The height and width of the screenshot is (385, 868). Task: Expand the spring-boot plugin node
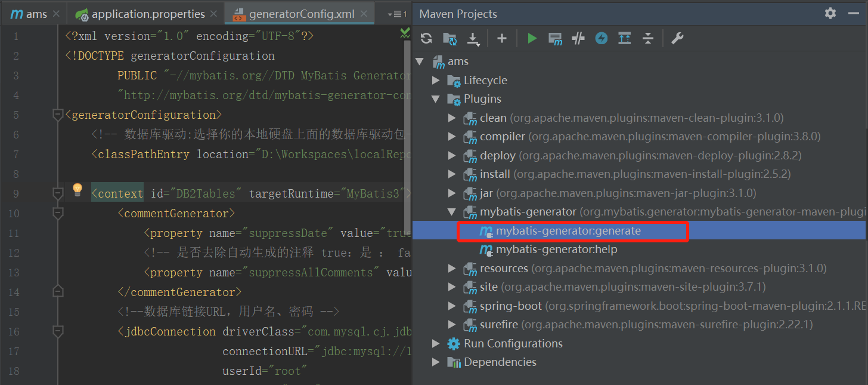click(452, 306)
